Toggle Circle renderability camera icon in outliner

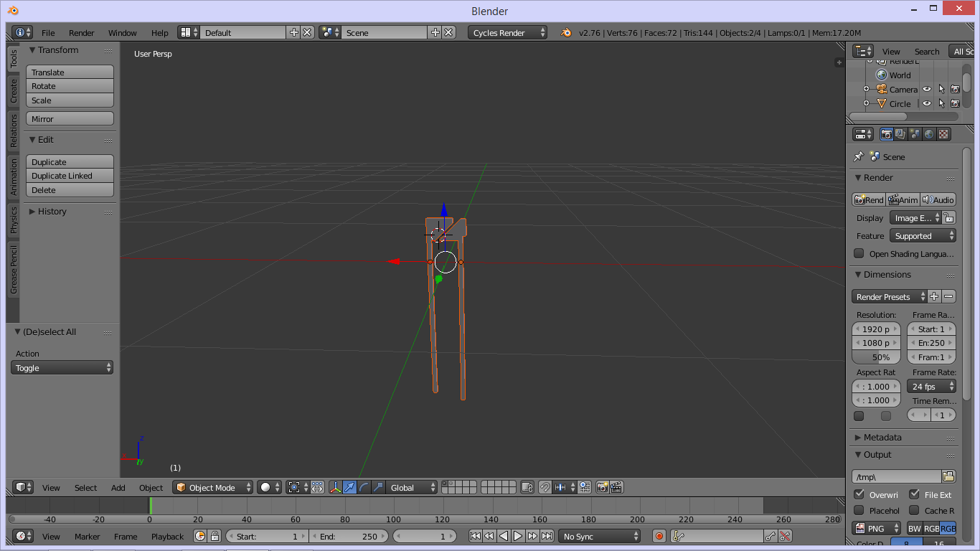[x=955, y=103]
